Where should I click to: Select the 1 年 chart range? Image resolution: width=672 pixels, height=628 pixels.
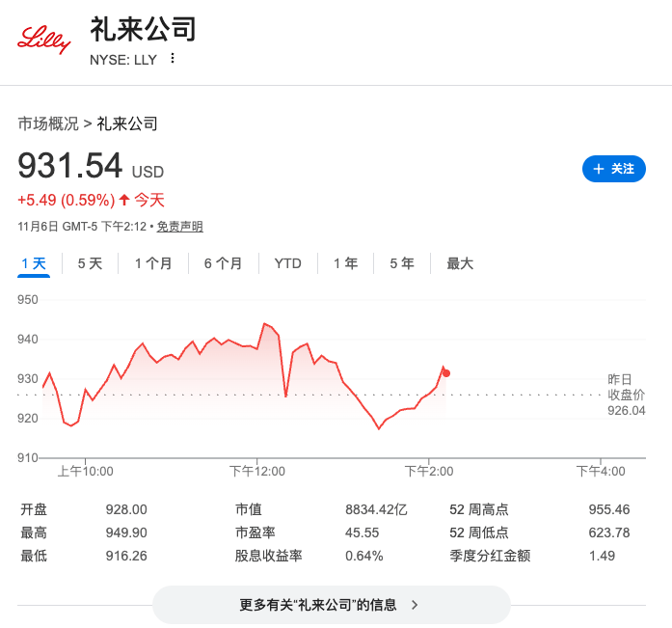point(345,263)
